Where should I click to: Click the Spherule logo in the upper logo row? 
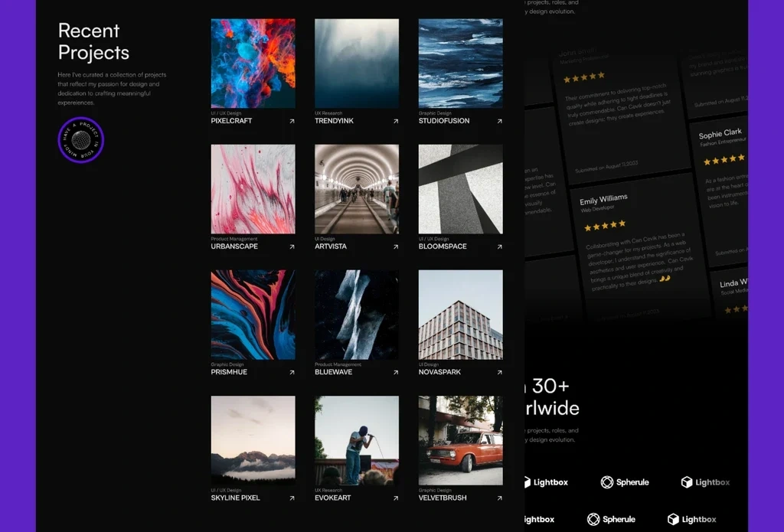tap(625, 482)
